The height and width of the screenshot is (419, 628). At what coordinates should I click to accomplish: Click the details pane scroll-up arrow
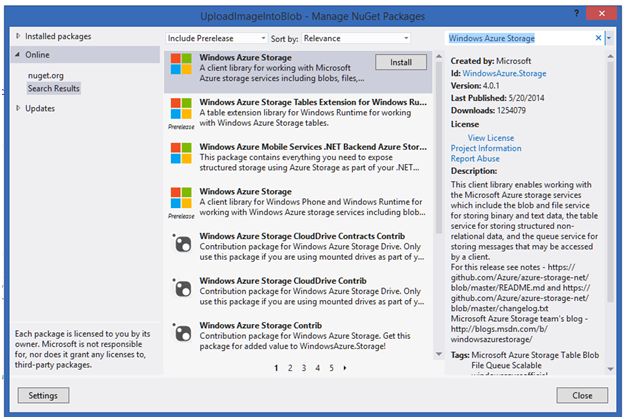tap(610, 56)
